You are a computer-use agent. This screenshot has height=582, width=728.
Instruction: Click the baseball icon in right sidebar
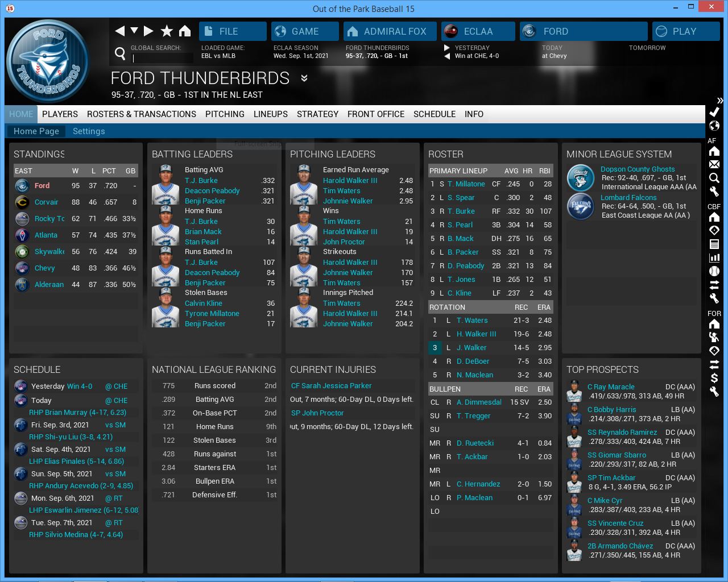point(714,271)
